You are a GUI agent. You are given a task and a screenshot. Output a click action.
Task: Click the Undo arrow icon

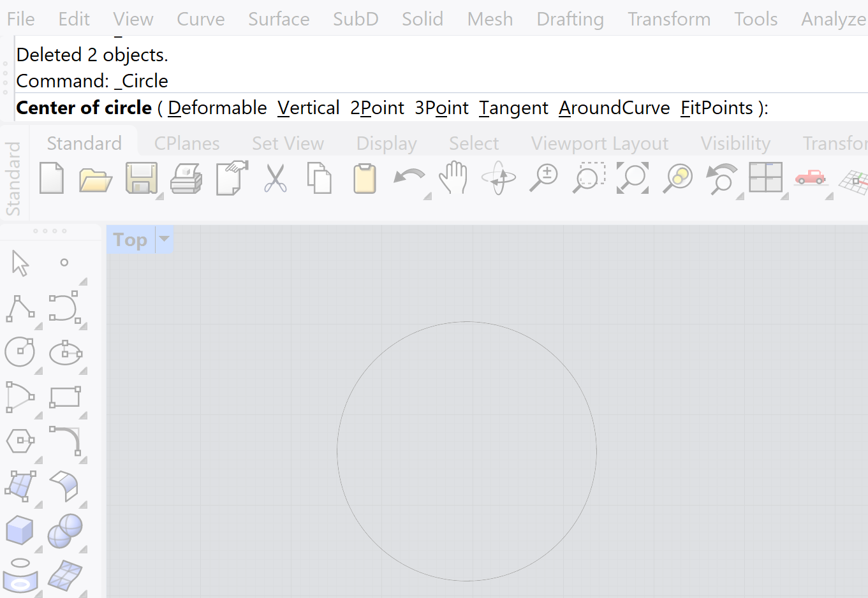[x=409, y=178]
